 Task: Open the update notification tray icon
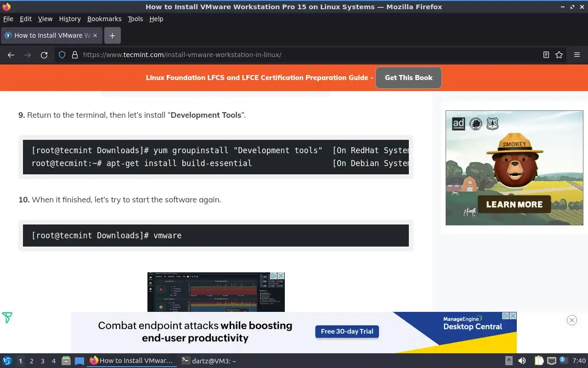pyautogui.click(x=564, y=361)
